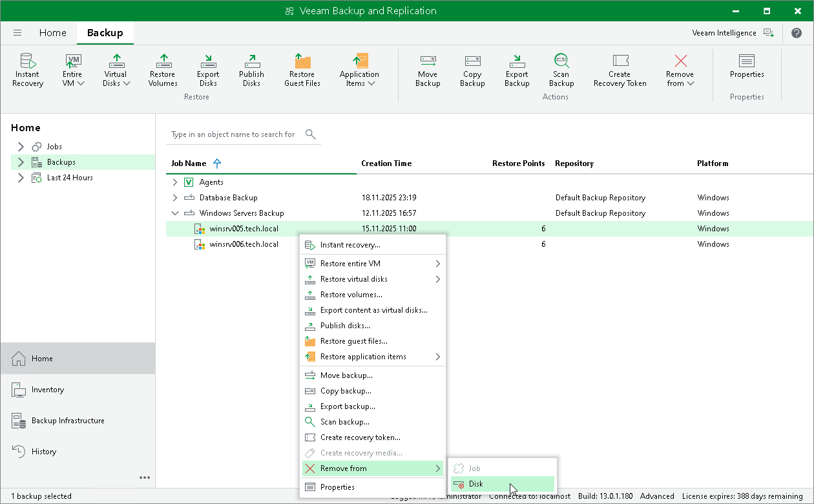Click the Export Backup ribbon icon
Screen dimensions: 814x504
(x=517, y=70)
